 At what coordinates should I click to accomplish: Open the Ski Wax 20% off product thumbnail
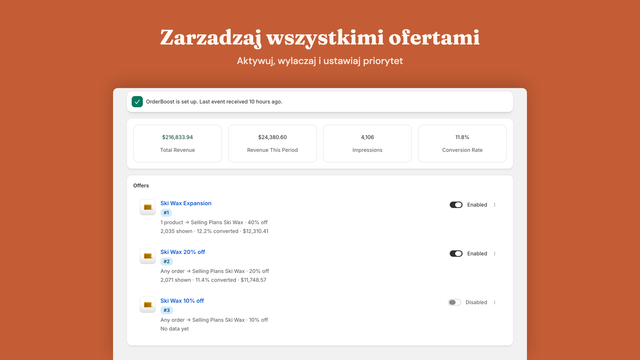click(147, 256)
